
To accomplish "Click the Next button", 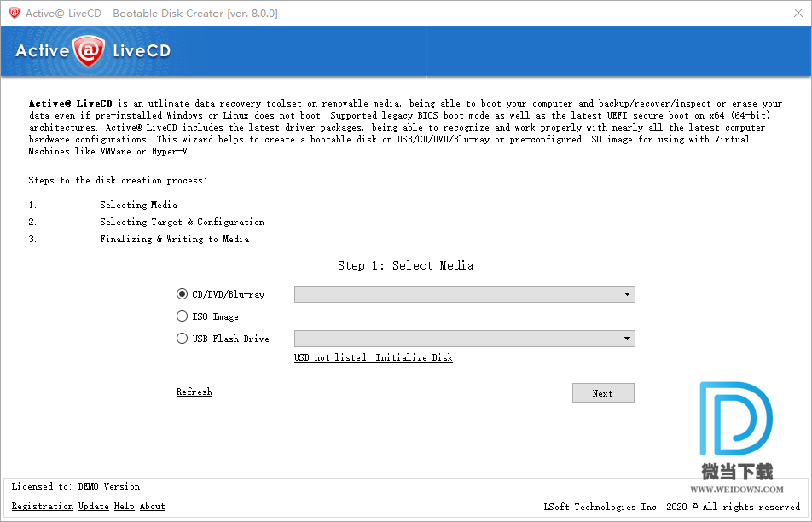I will click(603, 393).
